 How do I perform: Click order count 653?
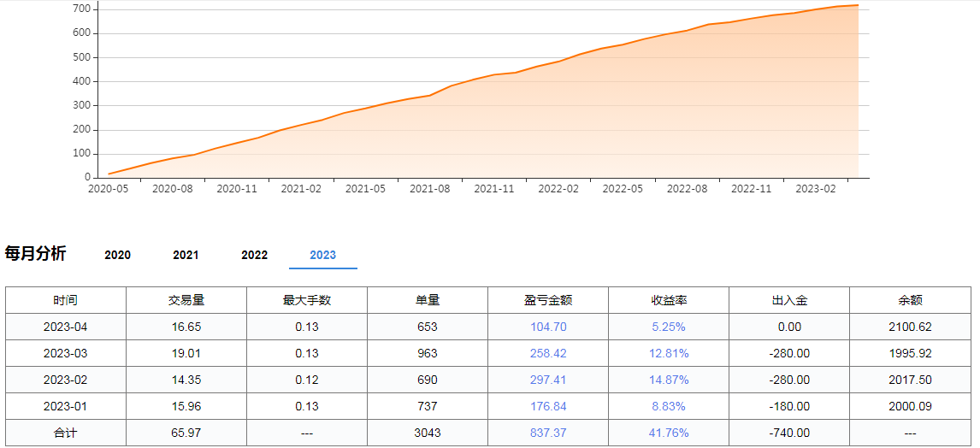coord(428,327)
